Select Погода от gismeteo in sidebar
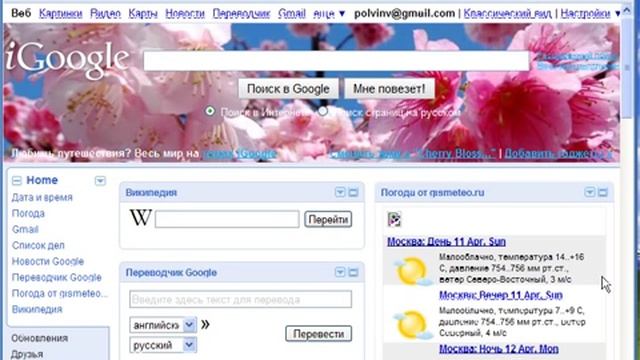Screen dimensions: 640x360 [x=60, y=293]
